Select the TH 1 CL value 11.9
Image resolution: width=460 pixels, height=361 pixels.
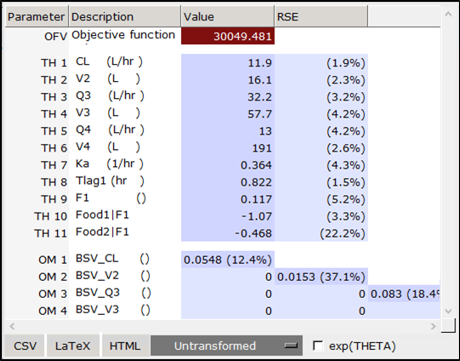click(x=228, y=63)
